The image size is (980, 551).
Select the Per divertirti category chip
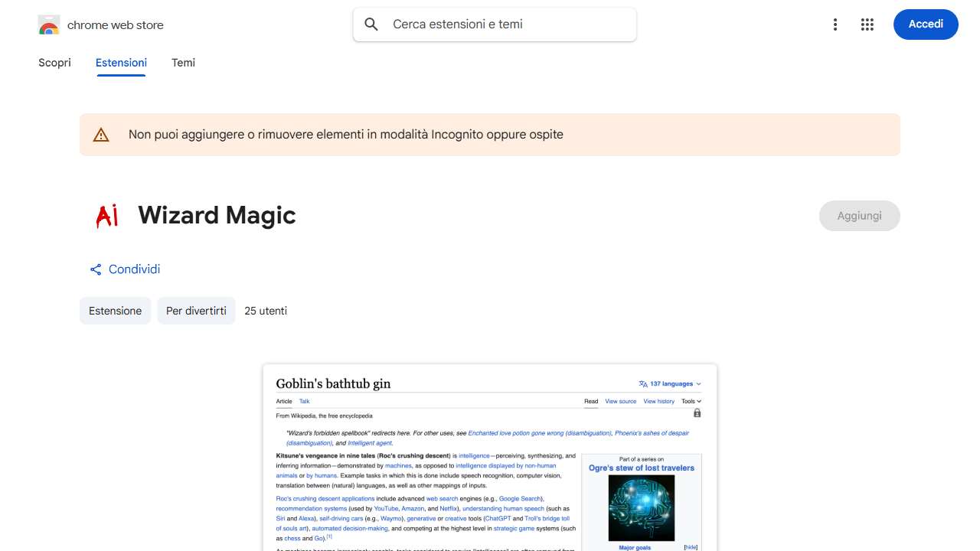click(x=196, y=311)
